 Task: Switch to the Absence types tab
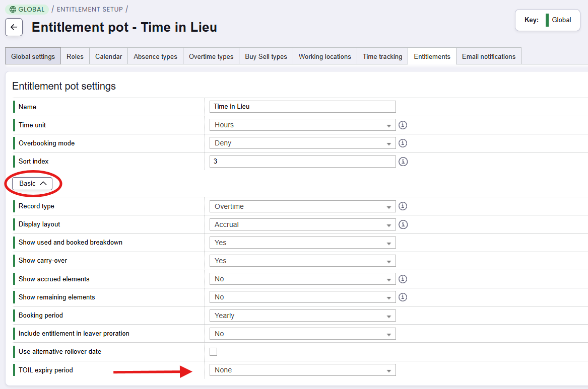pyautogui.click(x=155, y=56)
